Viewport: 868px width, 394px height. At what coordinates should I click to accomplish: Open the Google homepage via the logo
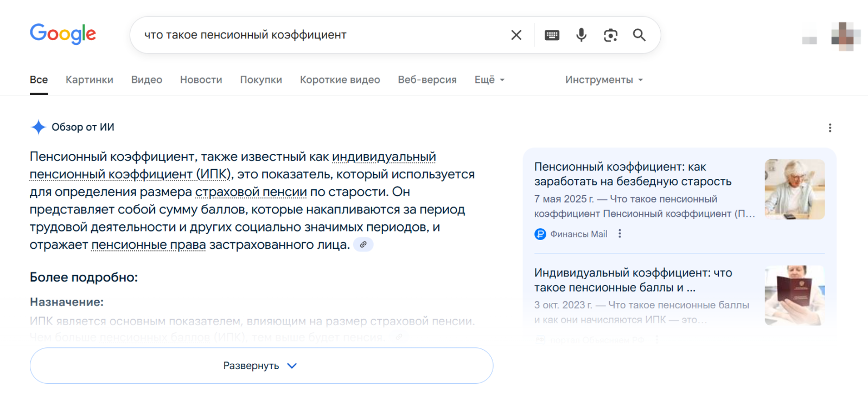coord(62,34)
